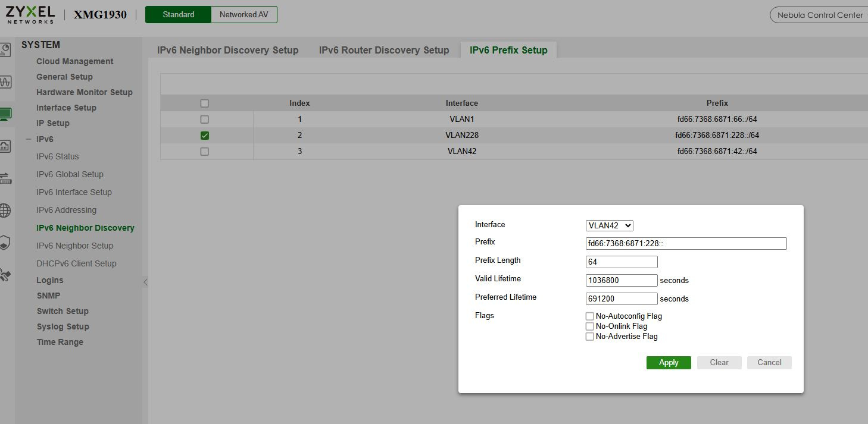
Task: Click the Clear button
Action: point(719,363)
